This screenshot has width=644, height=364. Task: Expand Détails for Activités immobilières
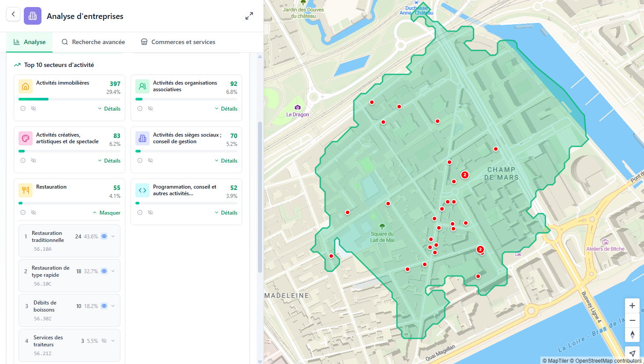109,108
